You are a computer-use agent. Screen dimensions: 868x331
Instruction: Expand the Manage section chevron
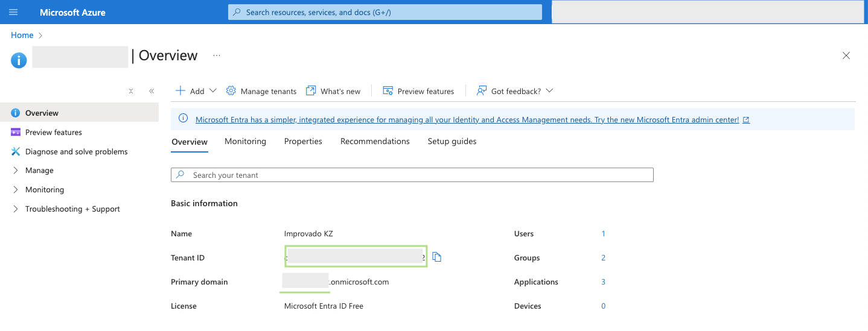(16, 171)
